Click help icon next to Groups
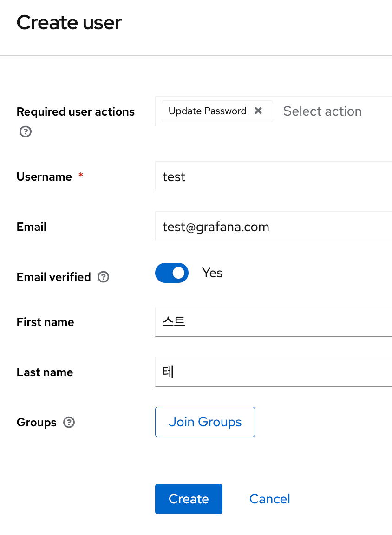392x535 pixels. (x=69, y=423)
